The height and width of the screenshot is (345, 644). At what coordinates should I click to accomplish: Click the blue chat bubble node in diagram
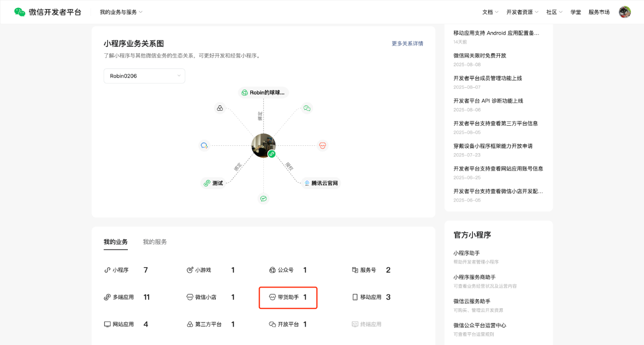pyautogui.click(x=204, y=145)
